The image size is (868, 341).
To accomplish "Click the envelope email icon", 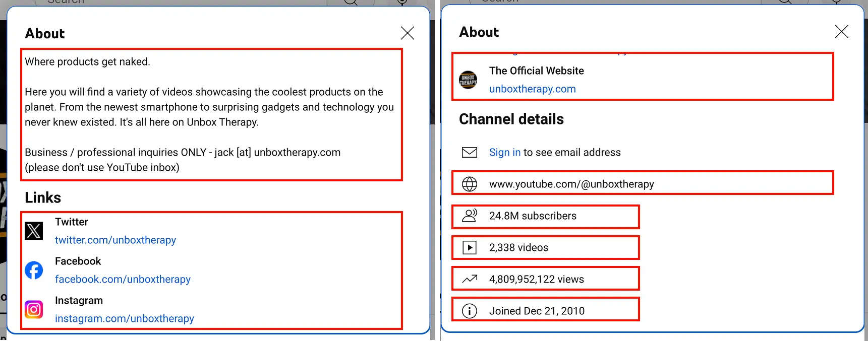I will 470,152.
